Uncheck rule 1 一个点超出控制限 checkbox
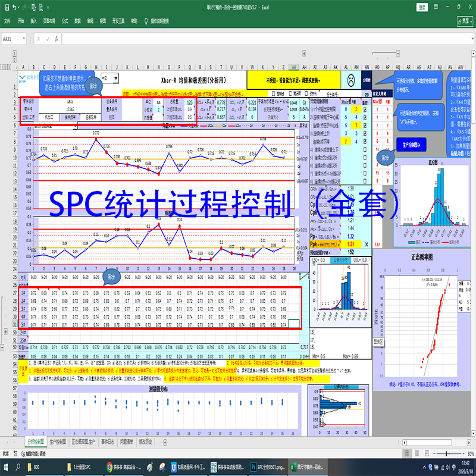Image resolution: width=476 pixels, height=476 pixels. [x=365, y=109]
